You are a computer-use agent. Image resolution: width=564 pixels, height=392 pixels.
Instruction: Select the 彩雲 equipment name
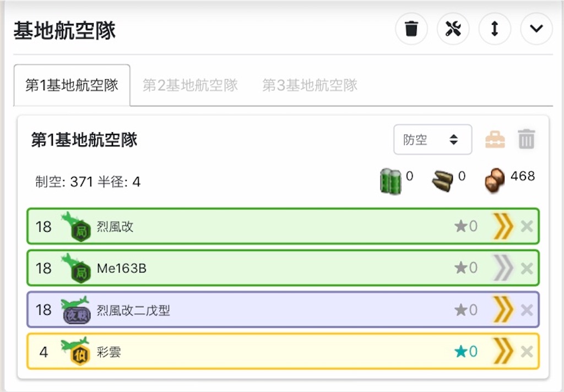click(x=109, y=352)
